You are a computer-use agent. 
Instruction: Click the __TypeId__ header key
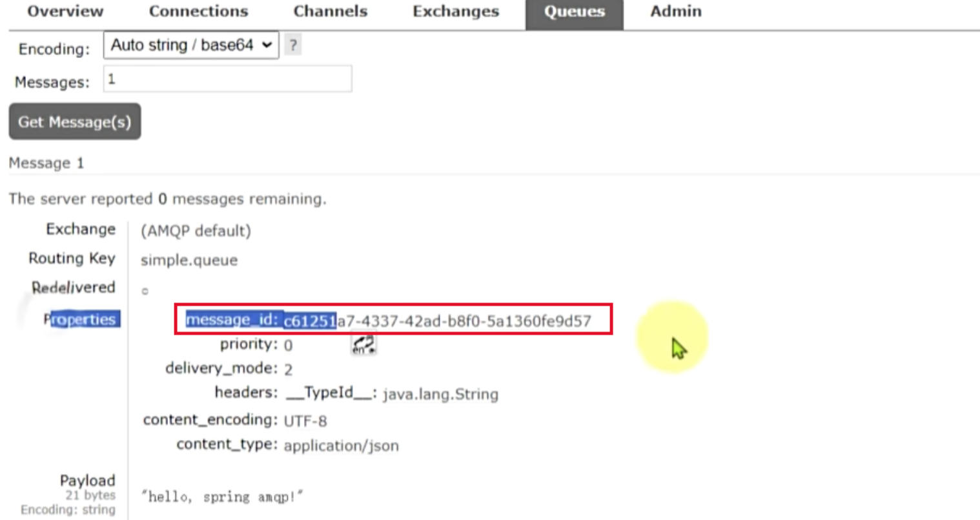(x=331, y=393)
